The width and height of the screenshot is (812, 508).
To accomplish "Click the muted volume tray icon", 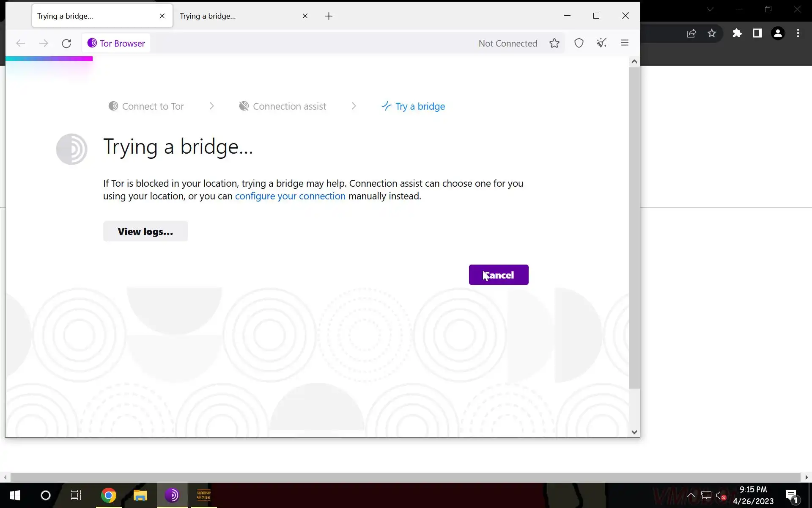I will point(721,495).
